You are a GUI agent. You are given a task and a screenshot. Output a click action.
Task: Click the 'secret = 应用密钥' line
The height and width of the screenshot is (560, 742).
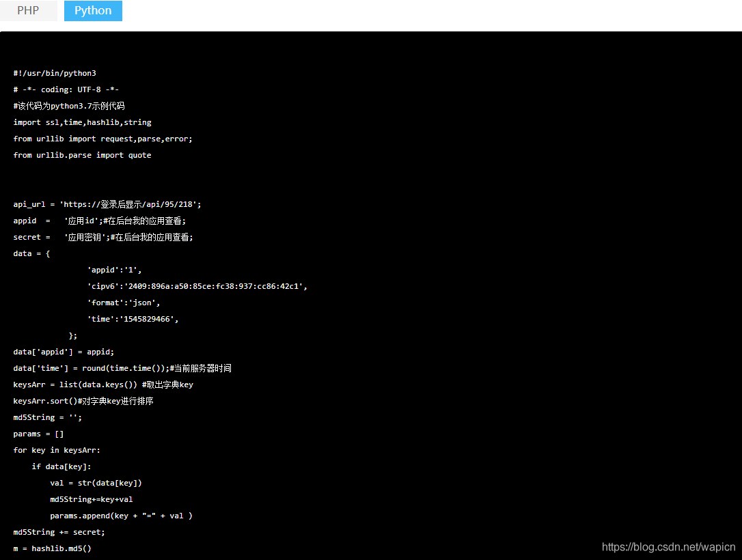pos(103,237)
